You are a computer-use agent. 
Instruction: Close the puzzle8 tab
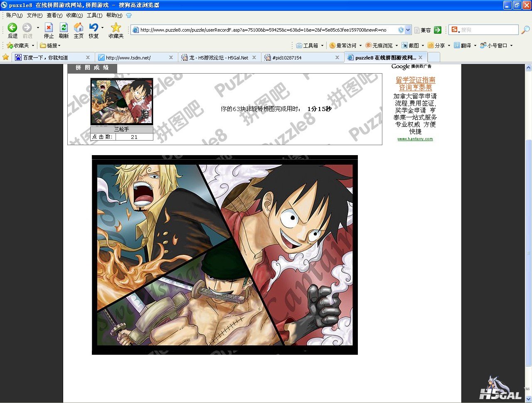pyautogui.click(x=421, y=57)
